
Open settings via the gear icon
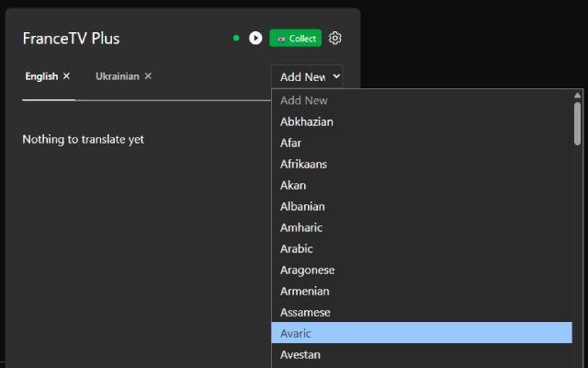tap(334, 38)
